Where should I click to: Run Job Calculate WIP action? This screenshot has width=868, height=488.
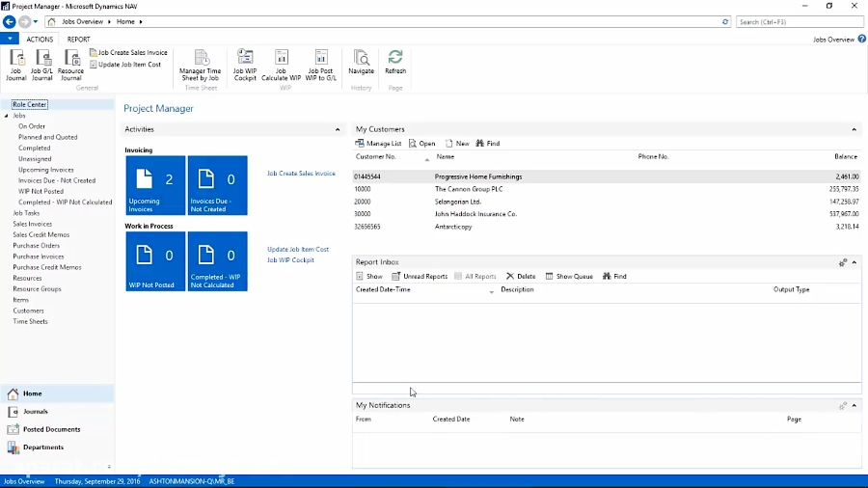(282, 66)
